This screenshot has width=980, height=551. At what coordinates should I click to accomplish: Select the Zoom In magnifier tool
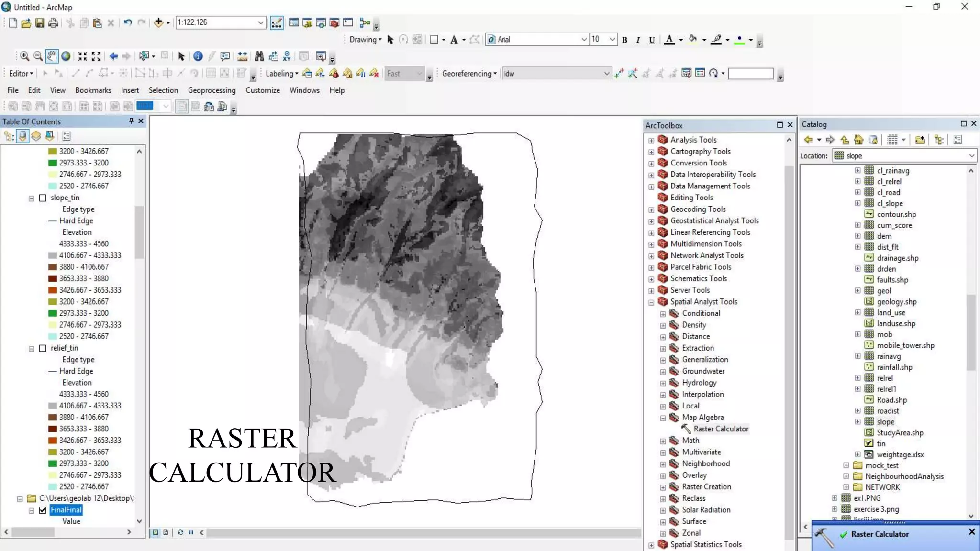tap(24, 56)
